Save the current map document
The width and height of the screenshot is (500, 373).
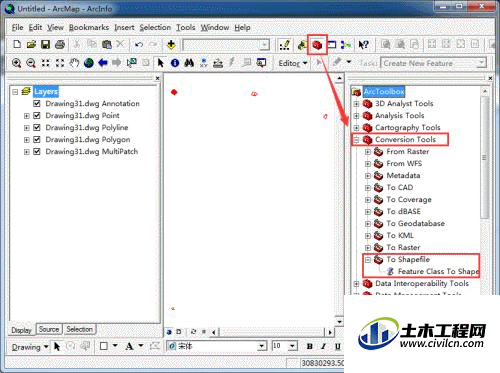[46, 44]
